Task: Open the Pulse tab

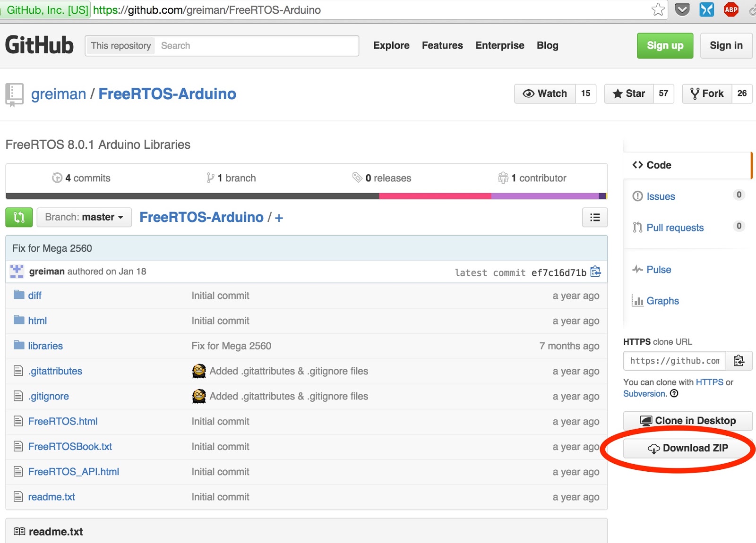Action: (652, 270)
